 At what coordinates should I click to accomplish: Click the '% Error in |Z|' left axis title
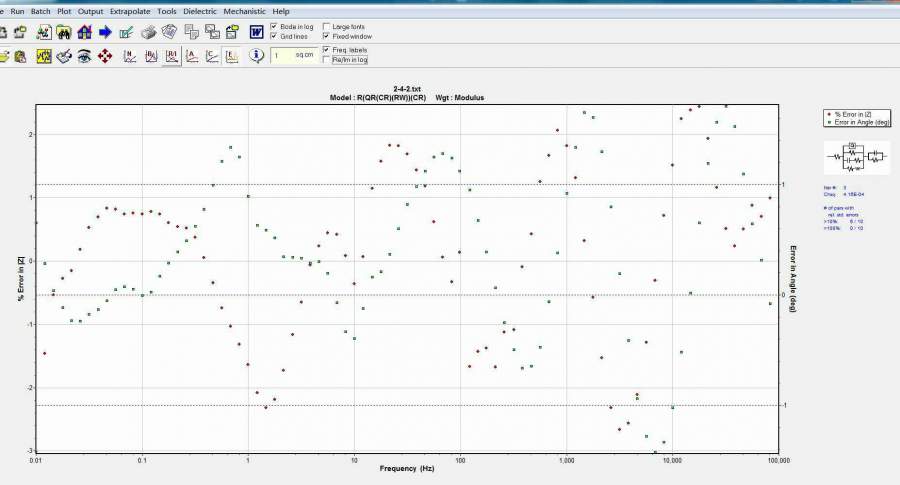21,279
